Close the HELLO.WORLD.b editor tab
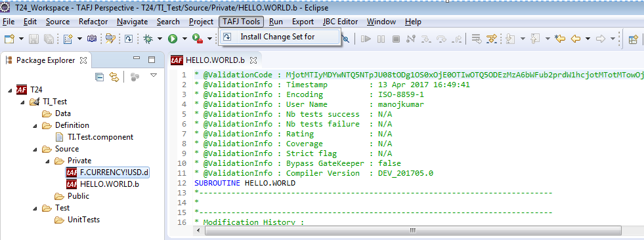This screenshot has height=240, width=644. 253,60
